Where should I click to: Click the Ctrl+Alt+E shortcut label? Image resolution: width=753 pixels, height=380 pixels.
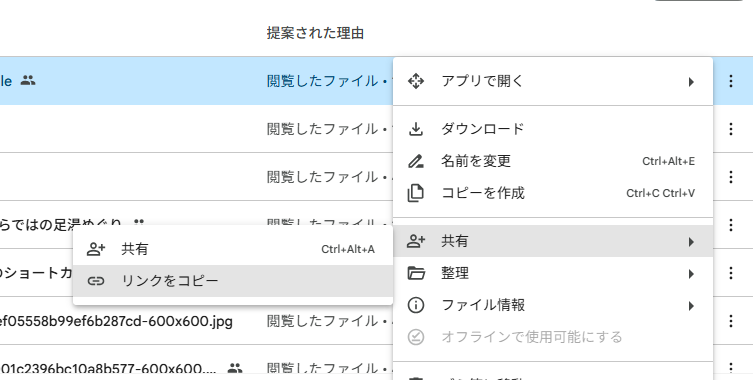[668, 161]
